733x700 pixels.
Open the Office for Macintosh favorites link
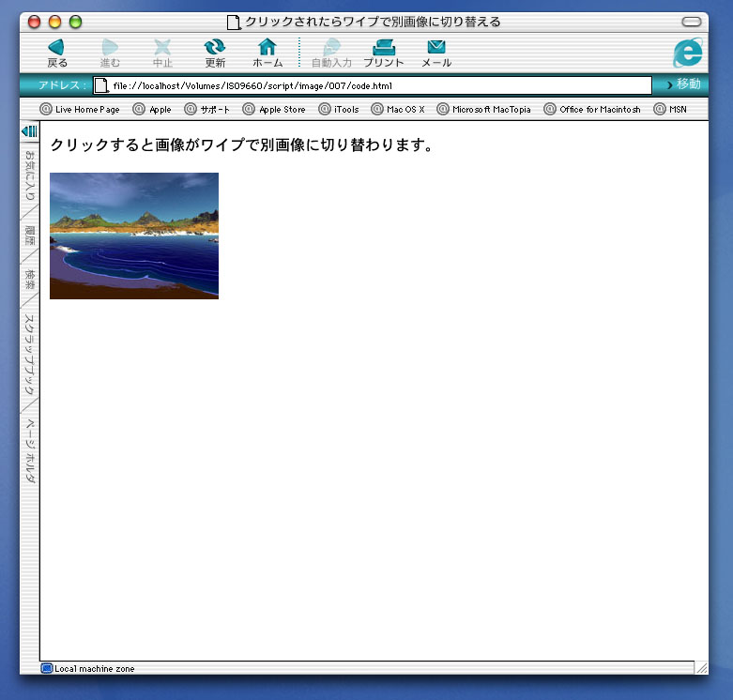coord(592,109)
